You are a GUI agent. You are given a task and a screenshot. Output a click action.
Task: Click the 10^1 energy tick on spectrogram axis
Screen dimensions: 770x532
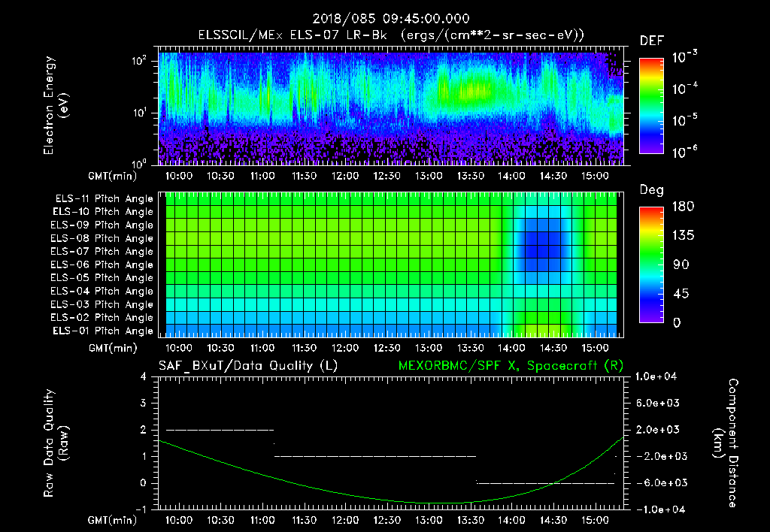coord(139,113)
